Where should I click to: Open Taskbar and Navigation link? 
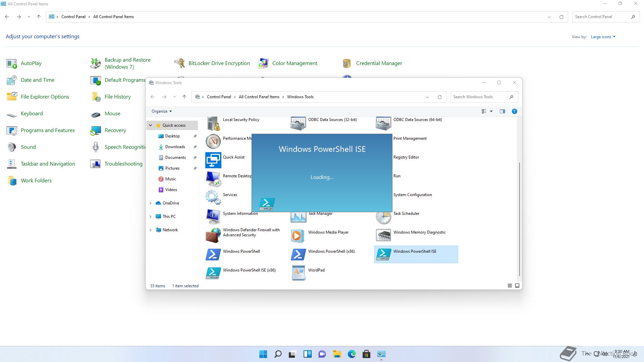pyautogui.click(x=48, y=164)
